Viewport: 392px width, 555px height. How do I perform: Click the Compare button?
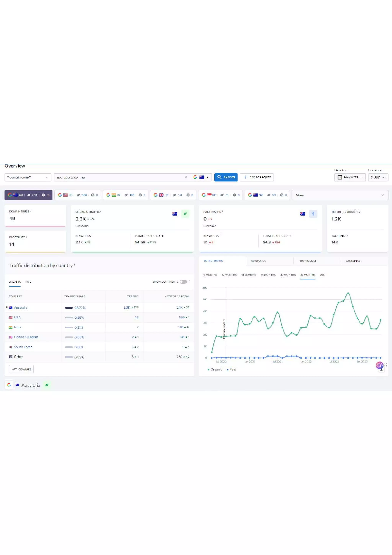pyautogui.click(x=21, y=369)
